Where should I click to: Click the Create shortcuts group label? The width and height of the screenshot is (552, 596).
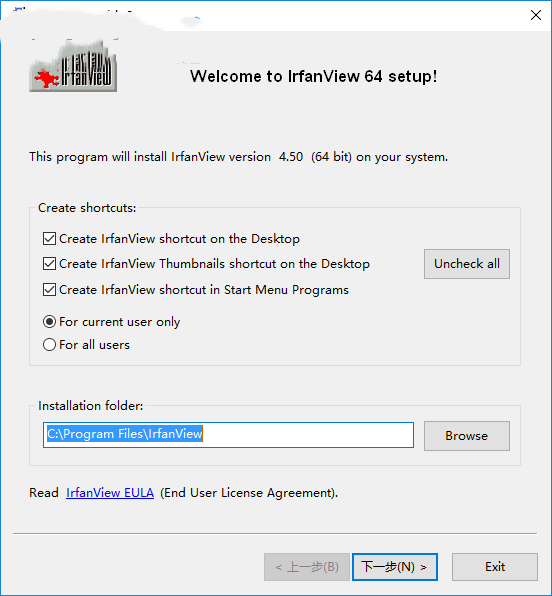87,208
